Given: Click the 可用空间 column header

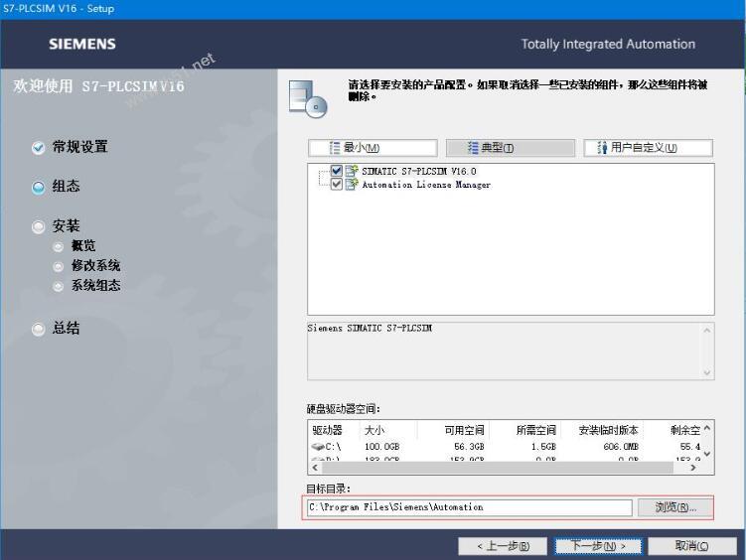Looking at the screenshot, I should pos(464,430).
